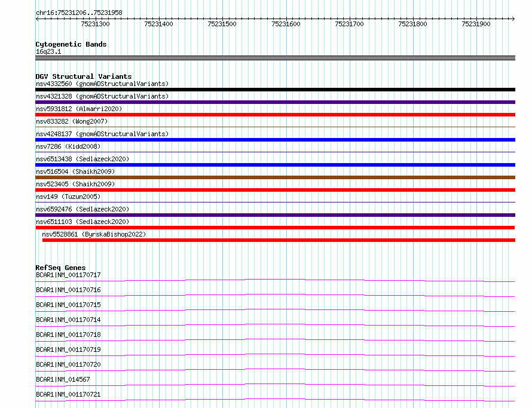Open BCAR1|NM_001170720 transcript
The width and height of the screenshot is (532, 408).
(68, 364)
